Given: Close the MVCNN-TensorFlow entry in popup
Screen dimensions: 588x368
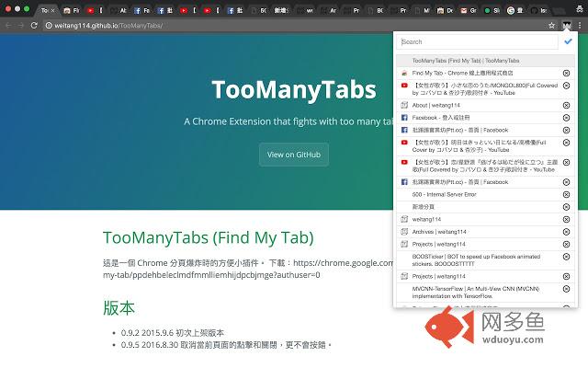Looking at the screenshot, I should (x=566, y=289).
